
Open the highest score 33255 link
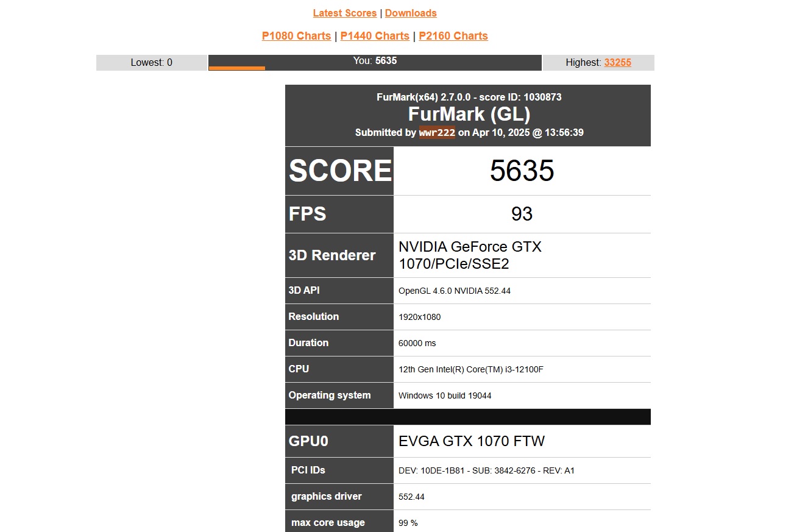(x=618, y=62)
